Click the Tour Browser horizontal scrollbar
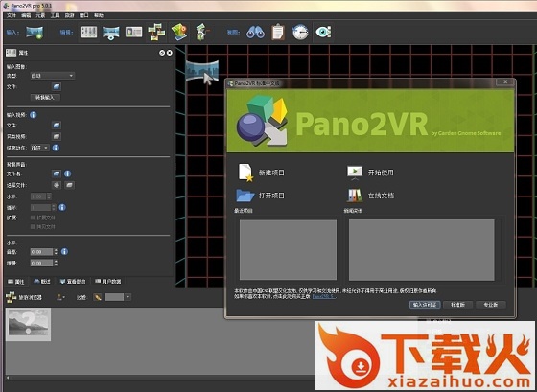Screen dimensions: 537x392 pos(160,378)
